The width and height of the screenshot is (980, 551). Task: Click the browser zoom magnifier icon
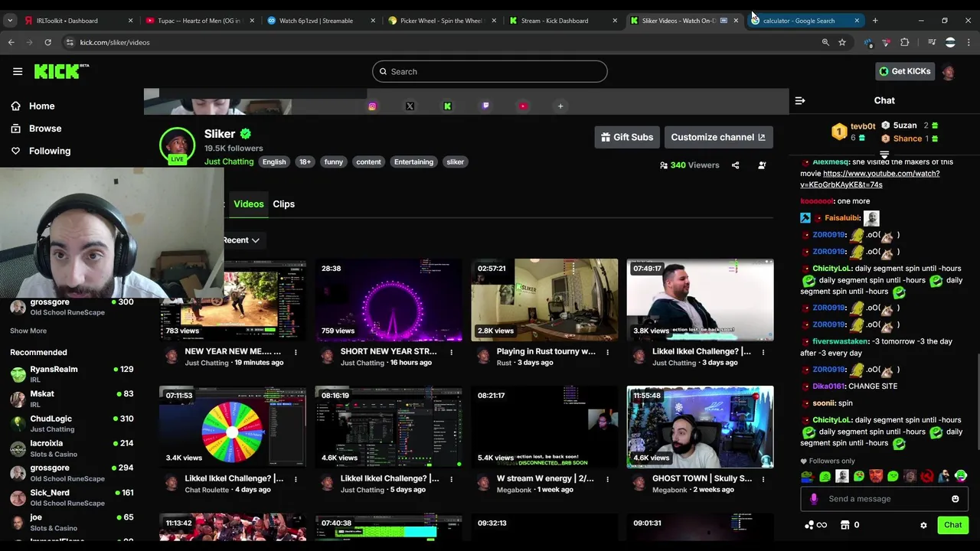click(x=825, y=42)
